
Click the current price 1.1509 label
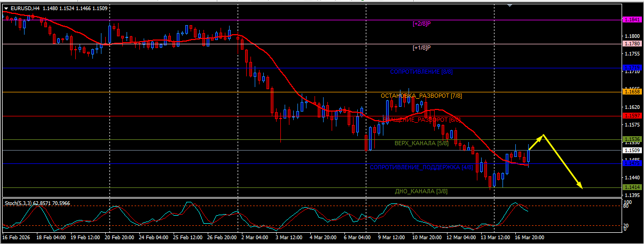pos(632,151)
